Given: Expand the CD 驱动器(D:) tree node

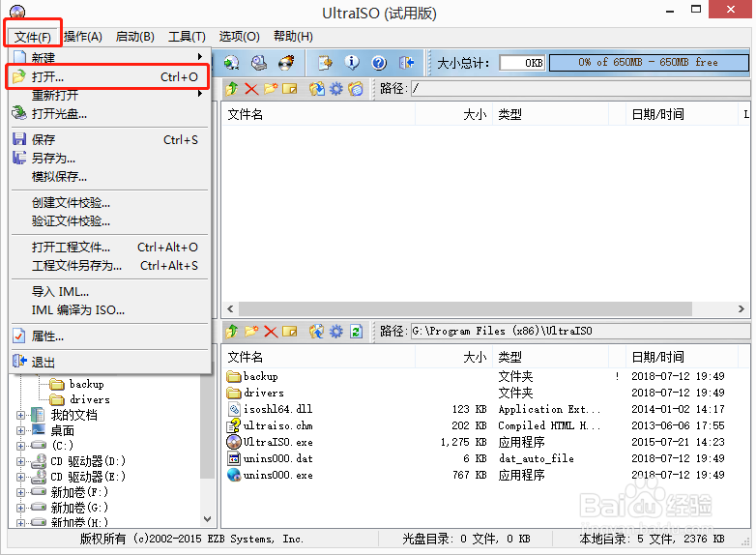Looking at the screenshot, I should coord(20,461).
